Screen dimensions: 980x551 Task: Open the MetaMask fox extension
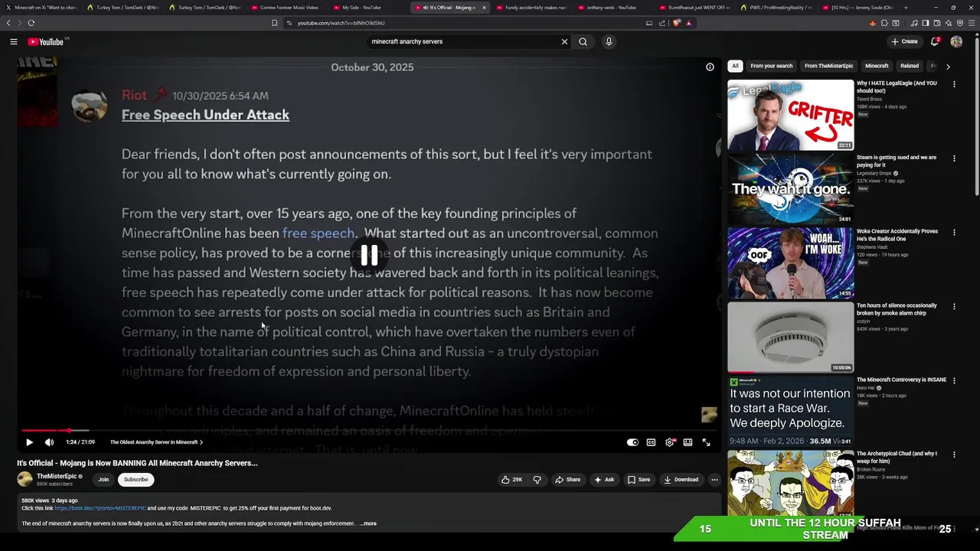pyautogui.click(x=873, y=23)
